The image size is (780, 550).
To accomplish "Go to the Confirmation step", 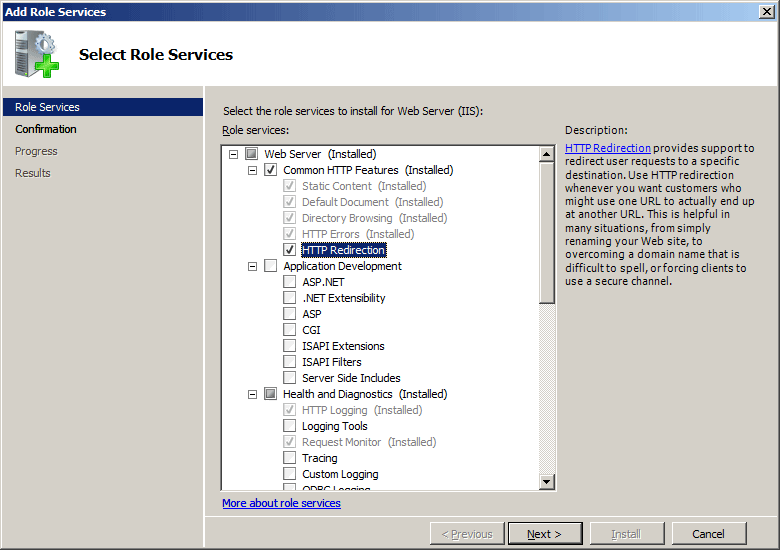I will (46, 129).
